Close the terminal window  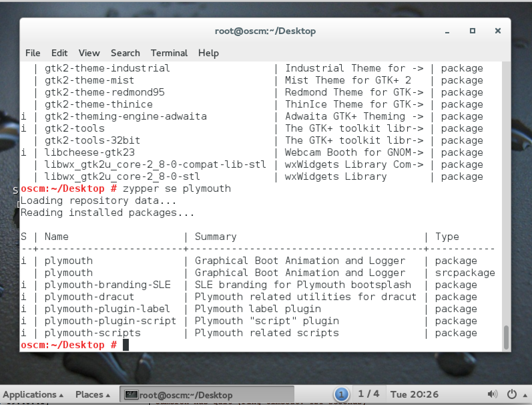(498, 31)
